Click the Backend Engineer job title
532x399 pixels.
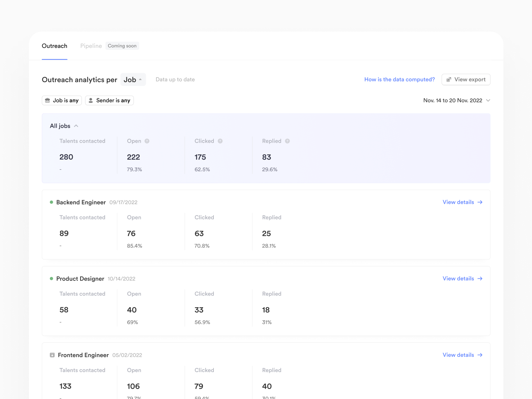pos(81,202)
